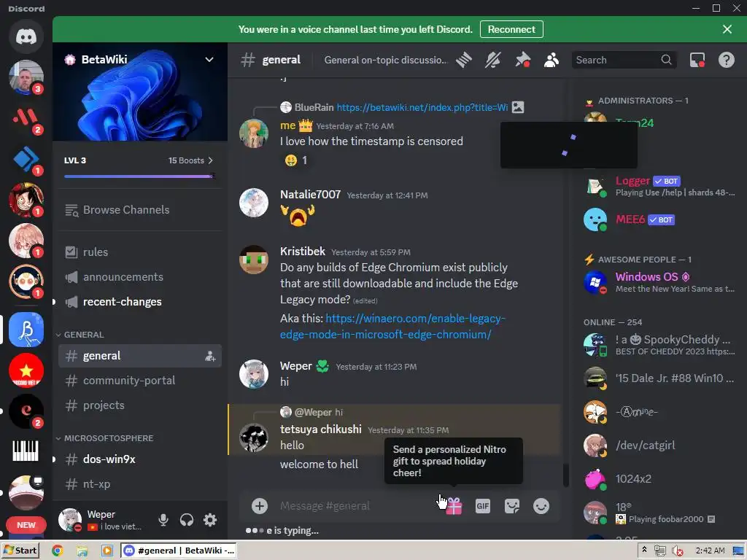Image resolution: width=747 pixels, height=560 pixels.
Task: Open the red star server
Action: point(26,370)
